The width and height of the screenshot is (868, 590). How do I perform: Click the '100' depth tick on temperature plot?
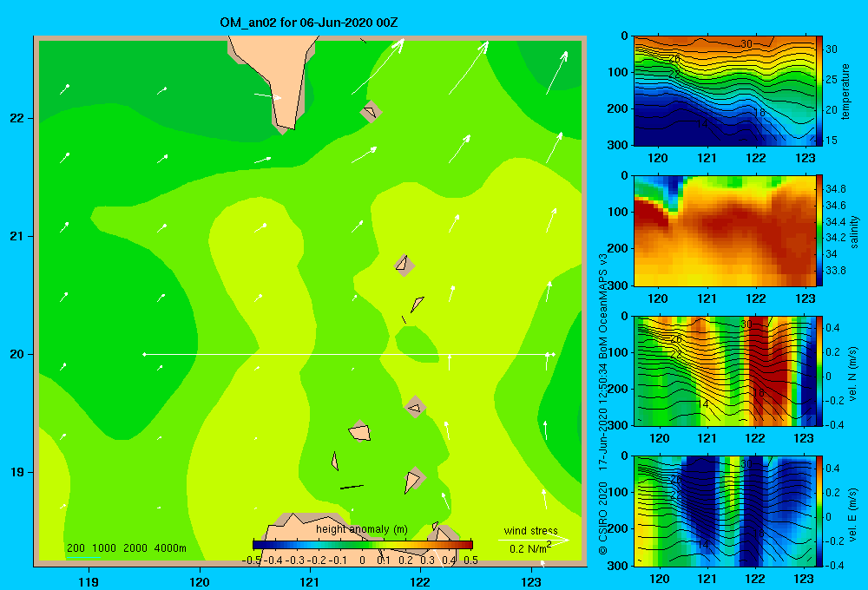tap(619, 72)
